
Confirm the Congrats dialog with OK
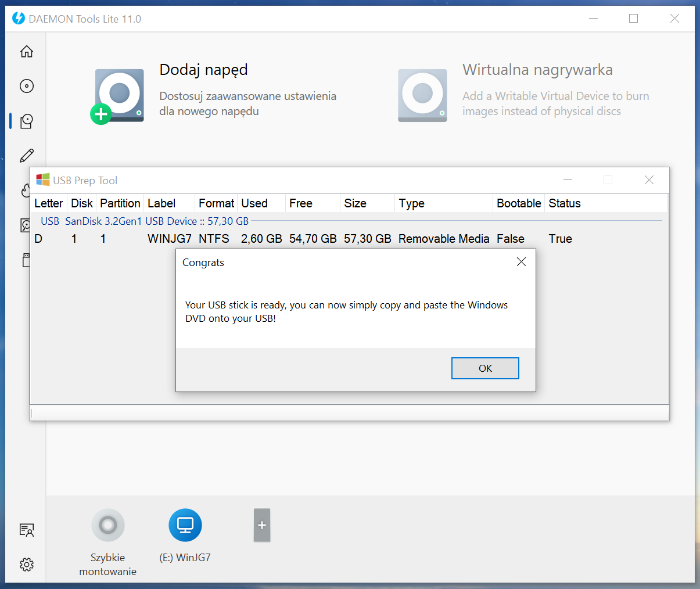coord(485,368)
